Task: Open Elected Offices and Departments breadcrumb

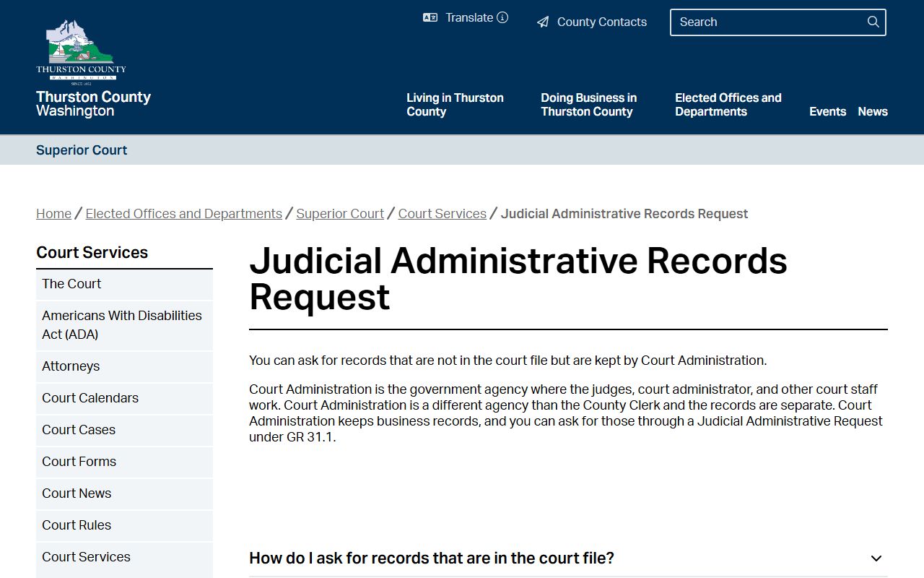Action: [184, 214]
